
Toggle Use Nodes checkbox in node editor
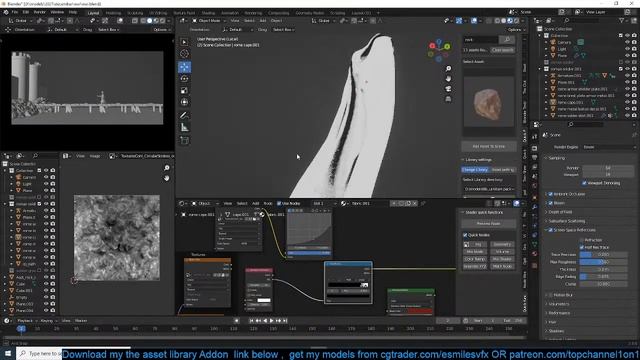click(279, 203)
